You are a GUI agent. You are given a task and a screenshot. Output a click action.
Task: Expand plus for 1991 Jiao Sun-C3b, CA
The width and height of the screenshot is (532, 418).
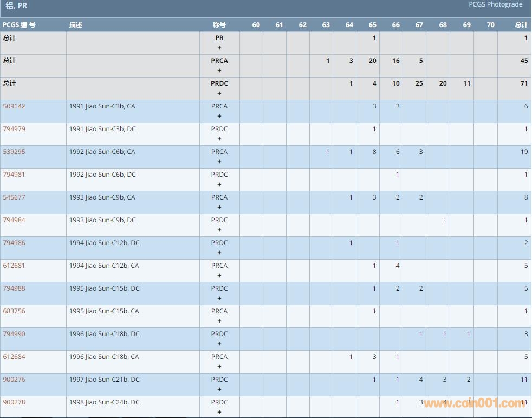219,116
